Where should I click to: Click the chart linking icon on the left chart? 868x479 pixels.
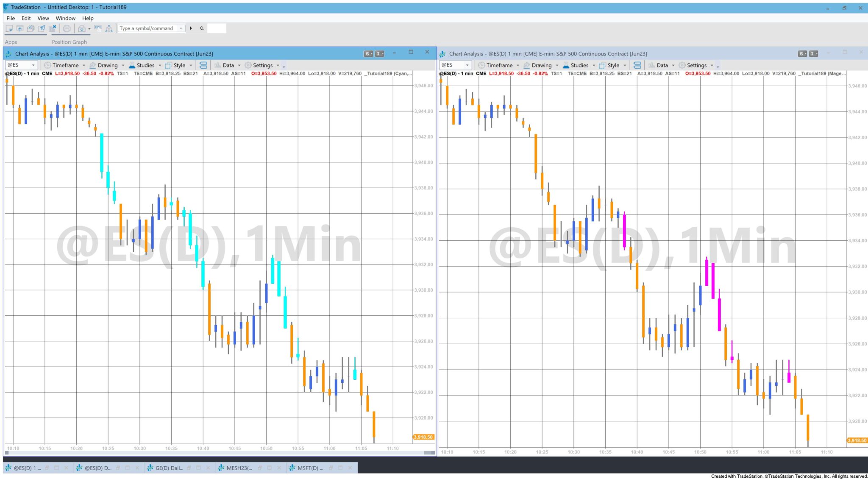coord(203,65)
